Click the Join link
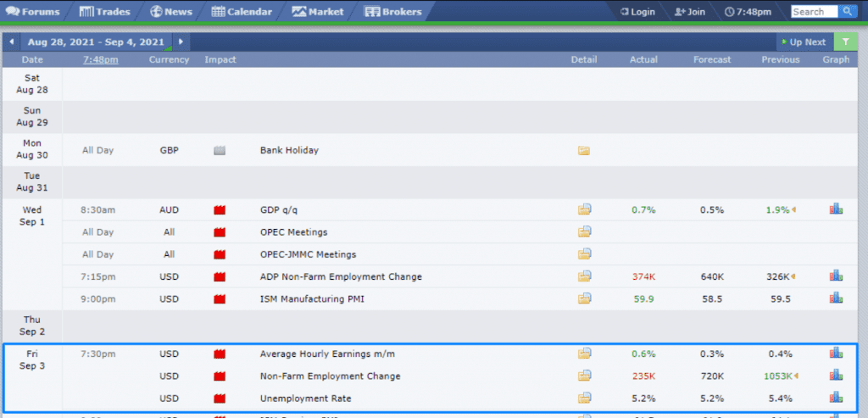 (x=690, y=12)
